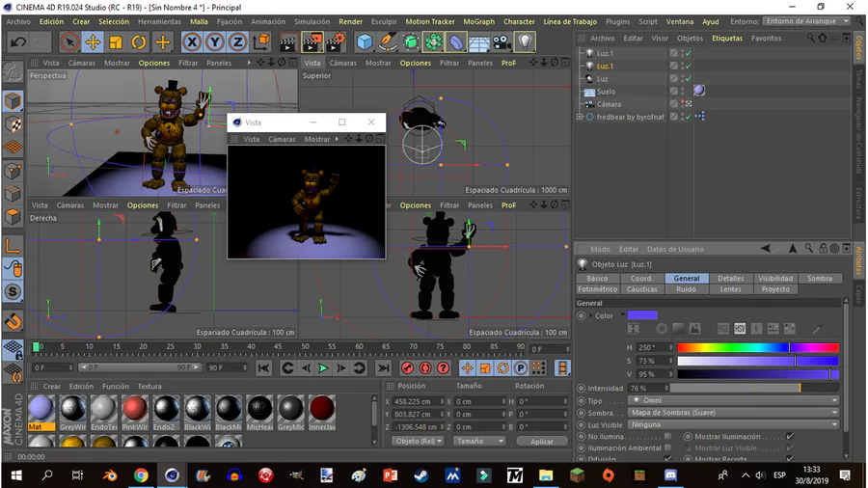Image resolution: width=868 pixels, height=488 pixels.
Task: Click Record Active Objects keyframe button
Action: pos(407,368)
